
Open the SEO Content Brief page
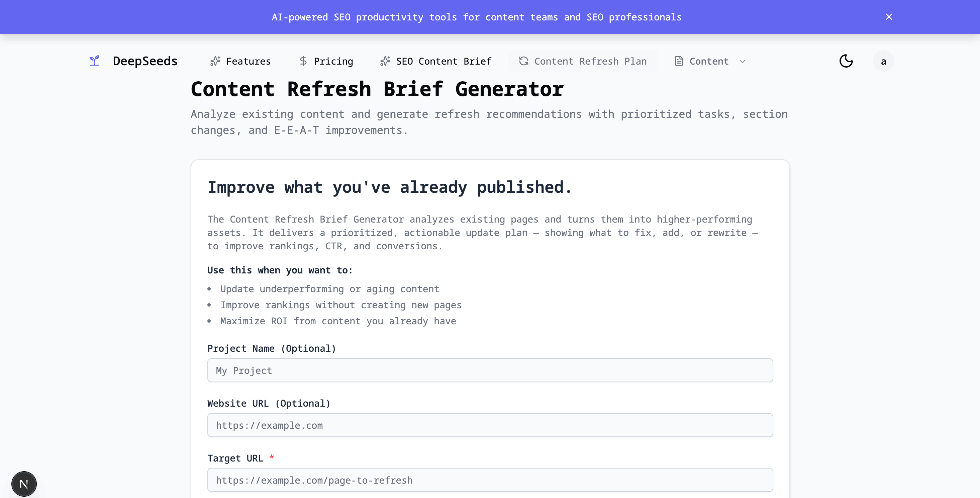(444, 61)
